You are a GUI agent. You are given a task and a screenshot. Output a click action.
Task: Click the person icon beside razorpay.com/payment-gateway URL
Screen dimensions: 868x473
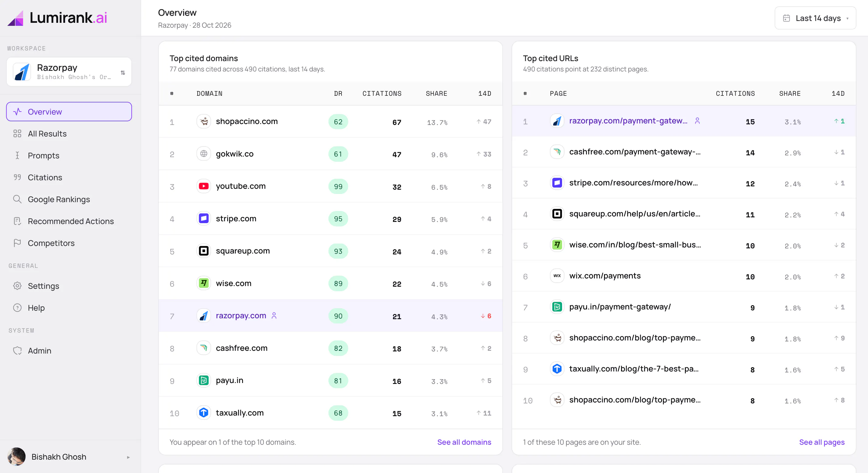coord(697,121)
